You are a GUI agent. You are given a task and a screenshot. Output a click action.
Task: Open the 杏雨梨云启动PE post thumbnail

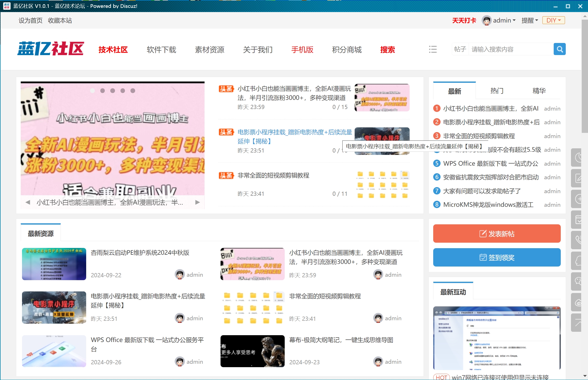click(x=54, y=264)
